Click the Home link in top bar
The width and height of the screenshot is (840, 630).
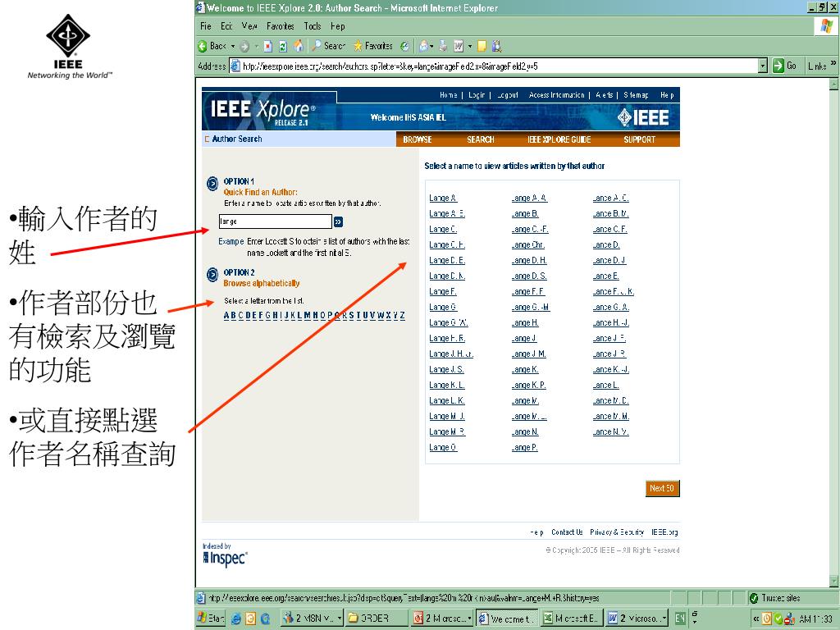[449, 95]
